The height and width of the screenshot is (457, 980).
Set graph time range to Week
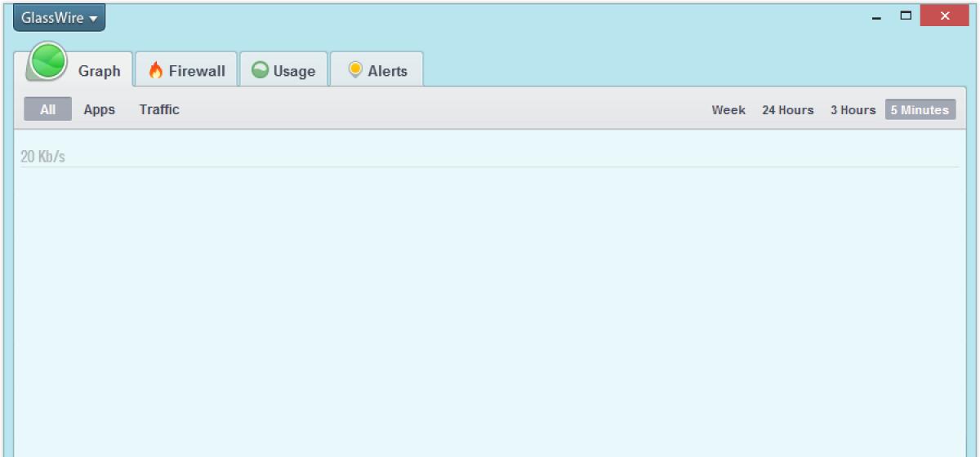pyautogui.click(x=728, y=110)
